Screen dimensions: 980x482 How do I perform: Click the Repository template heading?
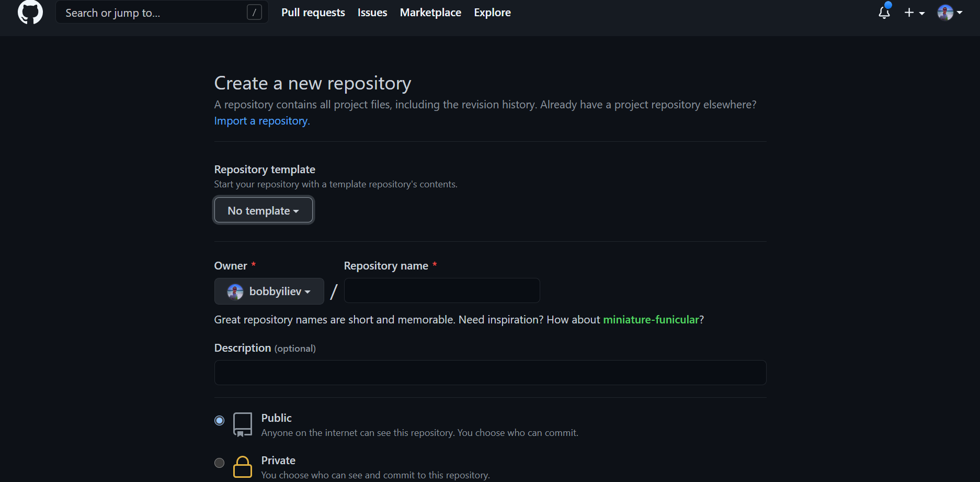click(265, 170)
